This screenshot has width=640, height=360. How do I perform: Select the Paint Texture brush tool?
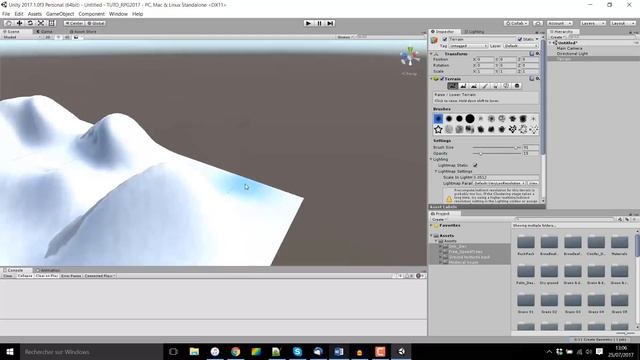[x=484, y=86]
